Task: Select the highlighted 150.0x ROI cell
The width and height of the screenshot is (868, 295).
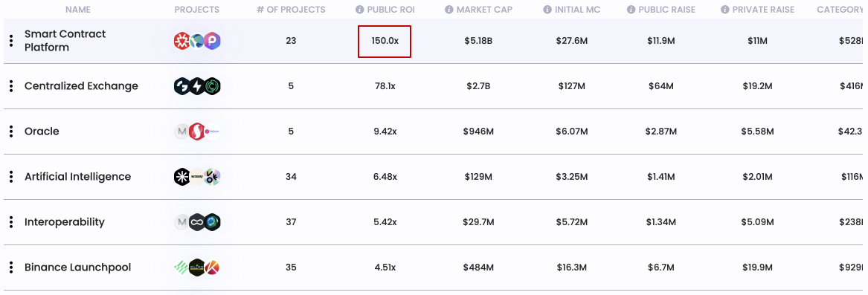Action: (x=385, y=41)
